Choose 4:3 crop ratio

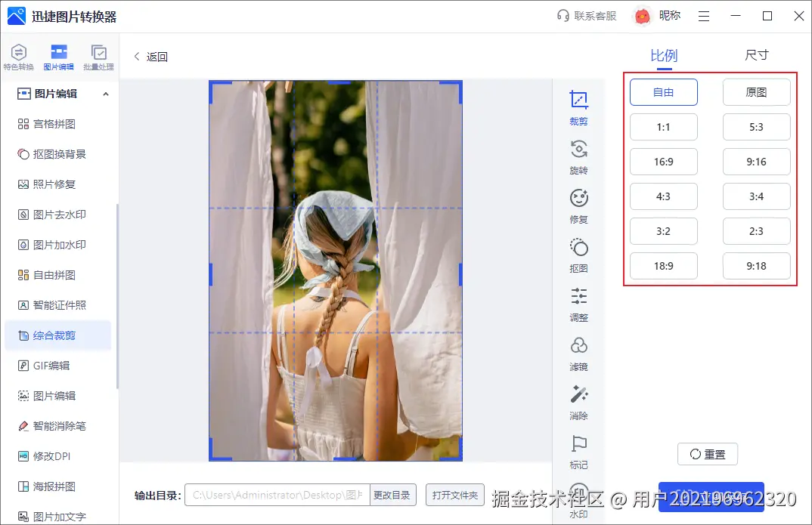coord(663,196)
